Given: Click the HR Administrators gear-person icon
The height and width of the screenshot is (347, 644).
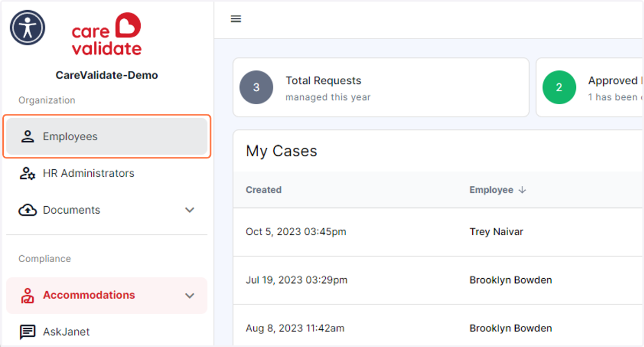Looking at the screenshot, I should coord(27,173).
